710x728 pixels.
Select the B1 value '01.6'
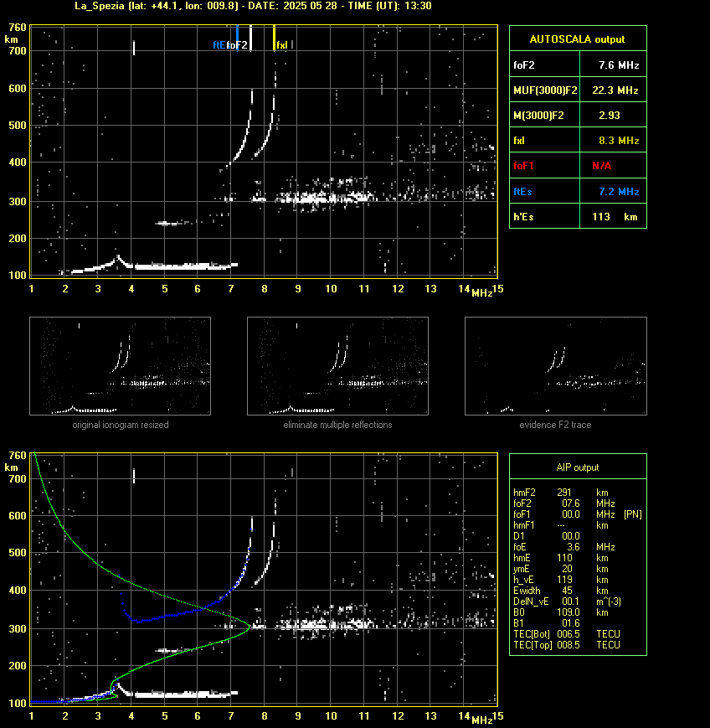(x=571, y=623)
